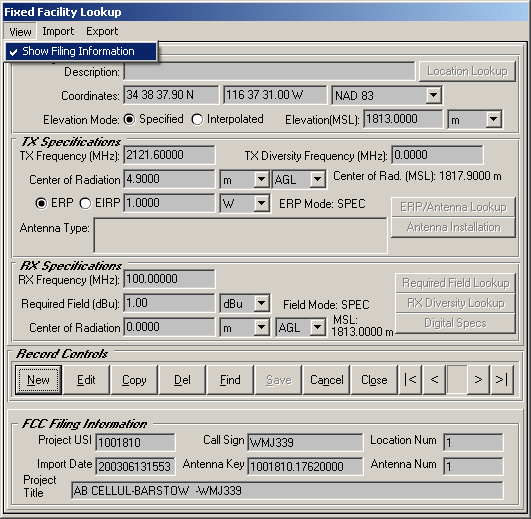Viewport: 531px width, 519px height.
Task: Click the TX Frequency input field
Action: point(169,155)
